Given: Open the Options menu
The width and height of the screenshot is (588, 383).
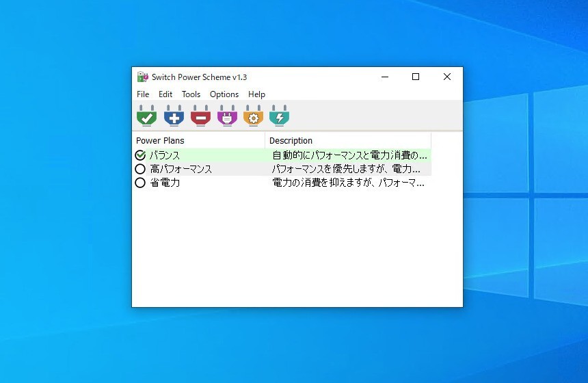Looking at the screenshot, I should click(x=224, y=94).
